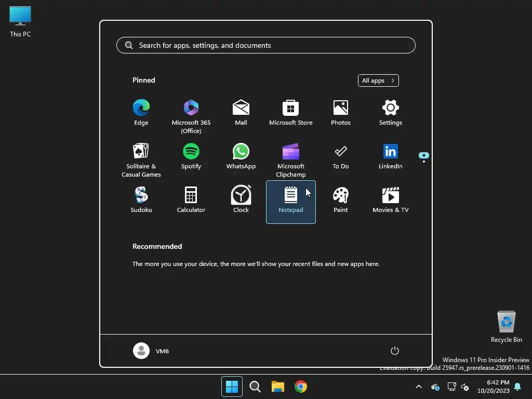Viewport: 532px width, 399px height.
Task: Launch the To Do app
Action: point(341,158)
